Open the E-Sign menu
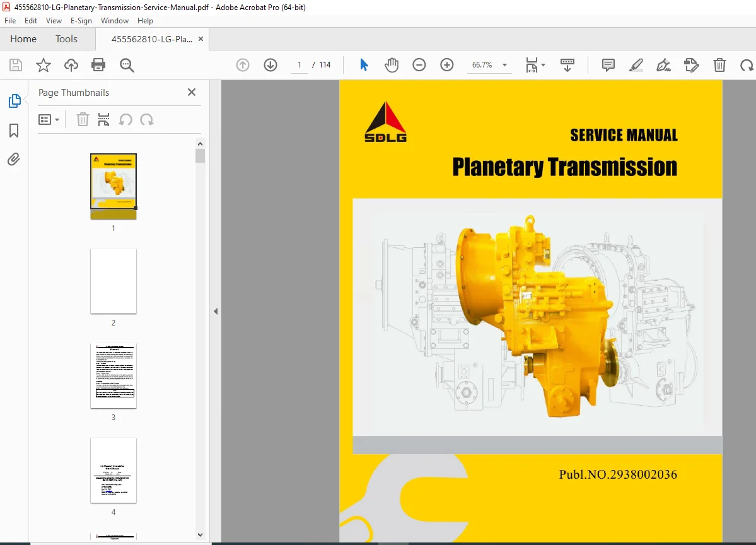756x545 pixels. 81,21
